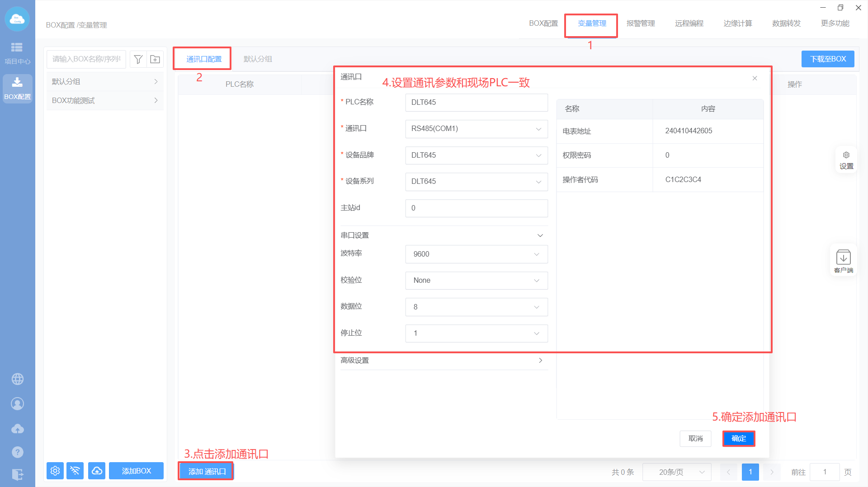Switch to the 远程编程 tab
This screenshot has width=868, height=487.
[689, 23]
